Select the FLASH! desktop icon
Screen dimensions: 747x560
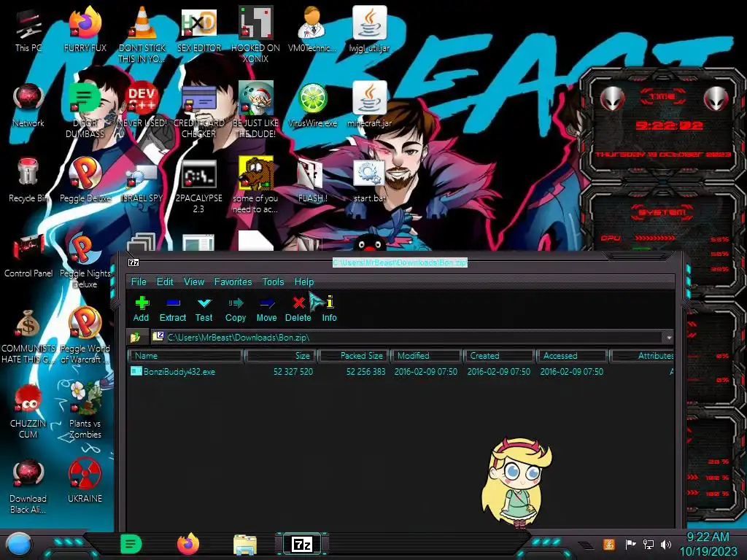[312, 180]
